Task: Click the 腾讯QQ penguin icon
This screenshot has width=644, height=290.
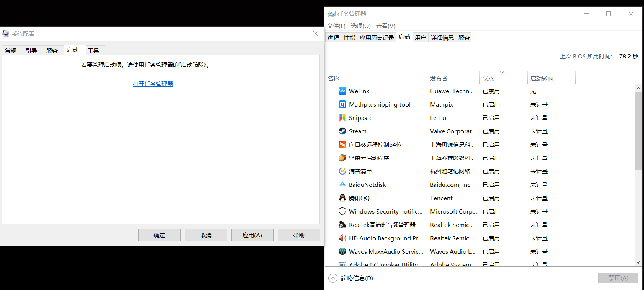Action: click(342, 198)
